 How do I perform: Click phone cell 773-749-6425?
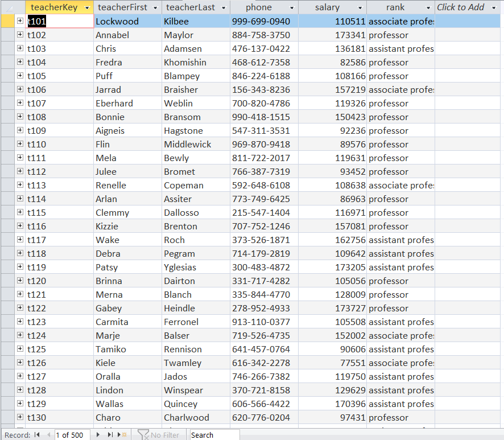click(x=264, y=199)
